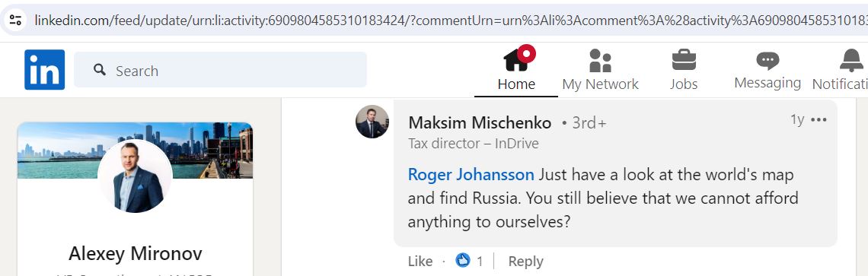This screenshot has width=868, height=276.
Task: Open Alexey Mironov's profile photo
Action: click(135, 176)
